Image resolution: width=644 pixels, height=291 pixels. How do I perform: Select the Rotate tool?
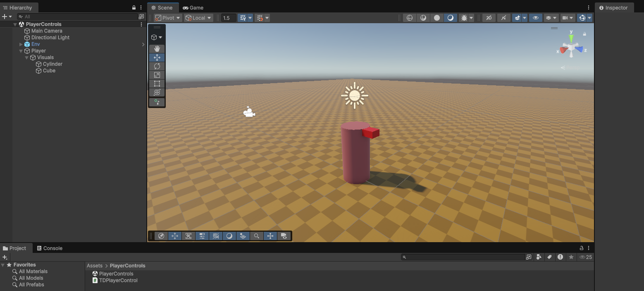(157, 66)
